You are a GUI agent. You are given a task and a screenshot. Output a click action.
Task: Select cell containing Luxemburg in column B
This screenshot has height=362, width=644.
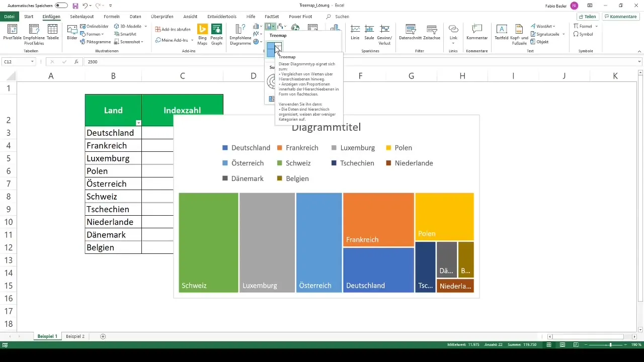[x=113, y=158]
